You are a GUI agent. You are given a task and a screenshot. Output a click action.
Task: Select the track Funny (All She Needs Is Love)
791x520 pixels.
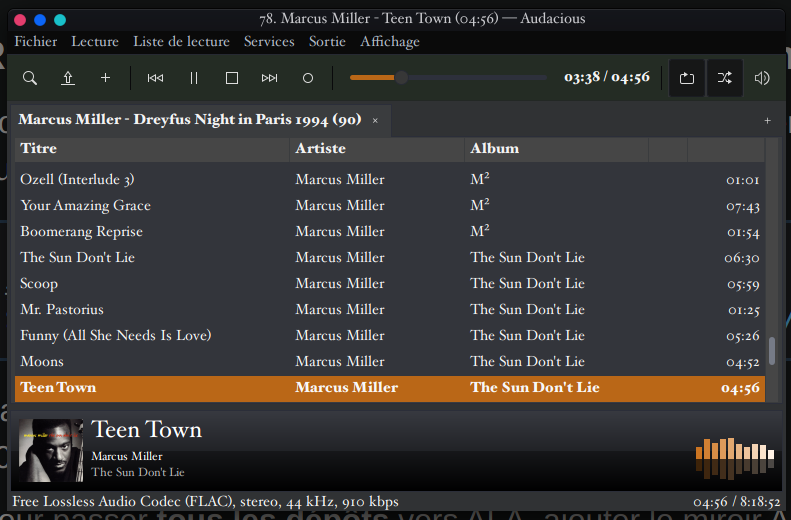pyautogui.click(x=116, y=335)
